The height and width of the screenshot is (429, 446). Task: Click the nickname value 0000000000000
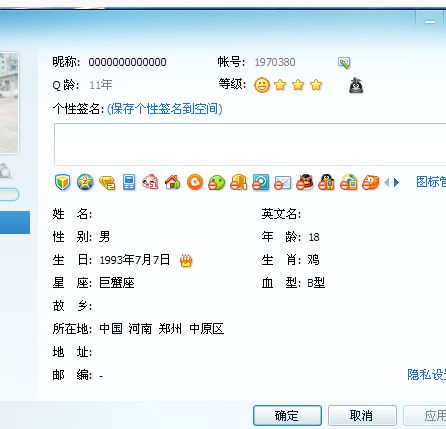pos(127,62)
